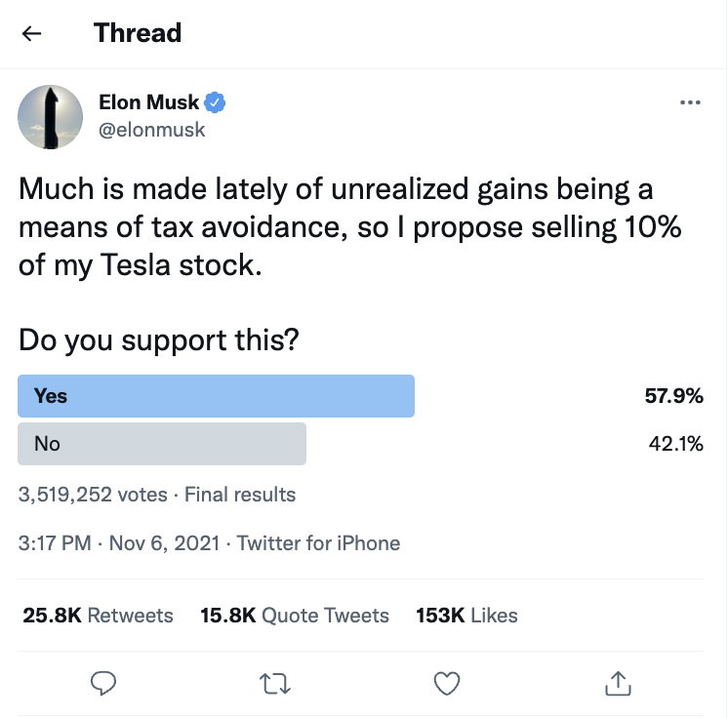Click the @elonmusk handle

coord(152,130)
